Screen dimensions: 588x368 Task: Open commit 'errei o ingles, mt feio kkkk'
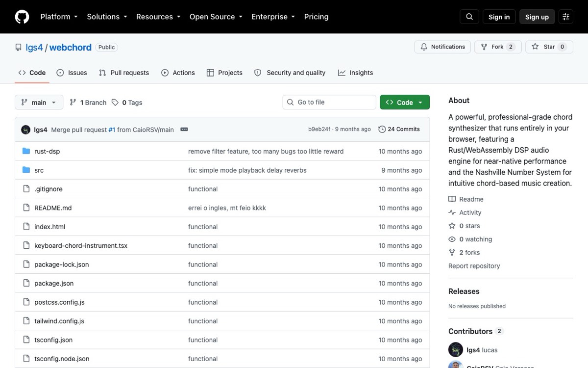pyautogui.click(x=227, y=208)
